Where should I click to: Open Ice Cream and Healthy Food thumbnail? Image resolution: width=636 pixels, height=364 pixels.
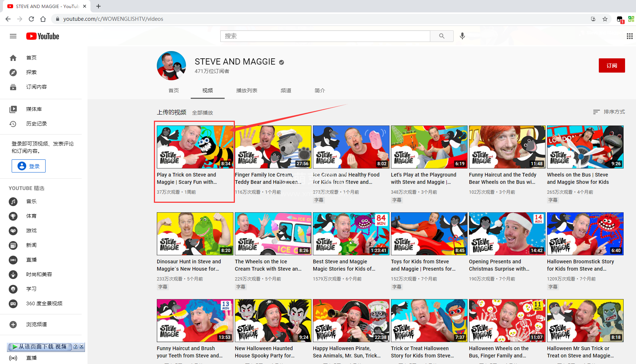pyautogui.click(x=351, y=147)
